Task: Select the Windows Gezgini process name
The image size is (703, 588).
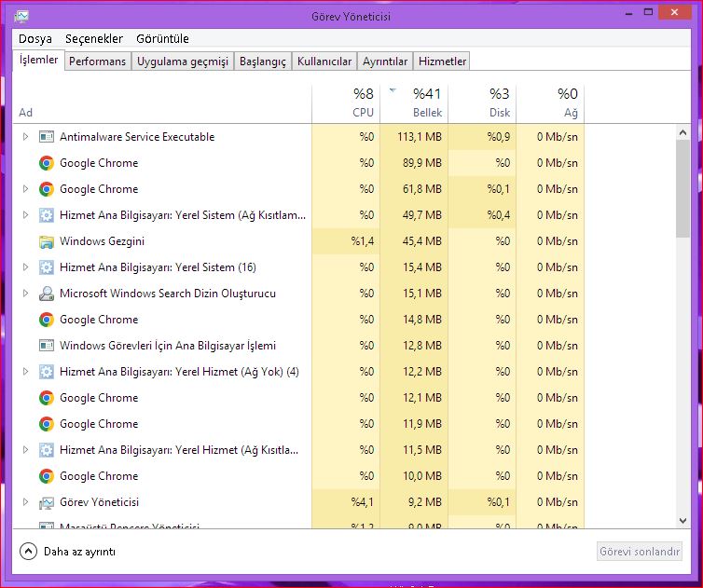Action: coord(102,241)
